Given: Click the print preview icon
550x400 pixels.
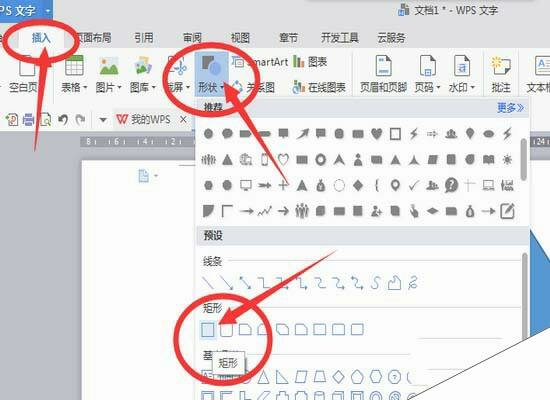Looking at the screenshot, I should point(45,120).
